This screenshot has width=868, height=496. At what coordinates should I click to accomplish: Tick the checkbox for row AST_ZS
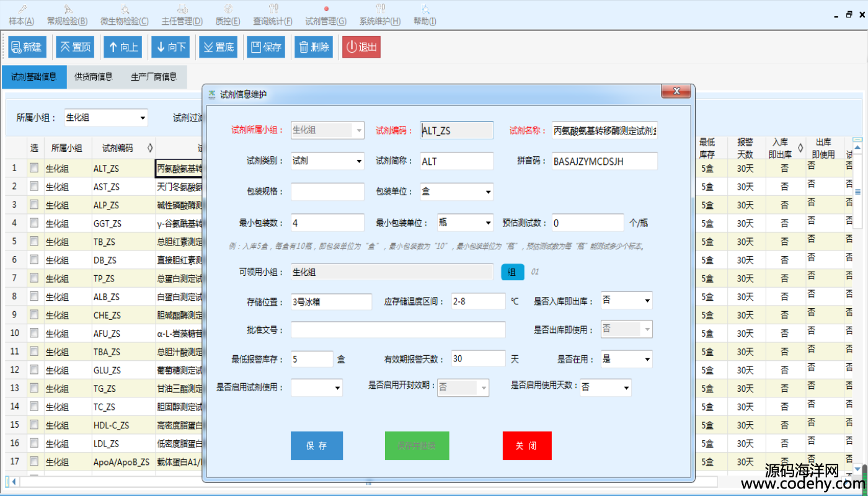tap(34, 186)
